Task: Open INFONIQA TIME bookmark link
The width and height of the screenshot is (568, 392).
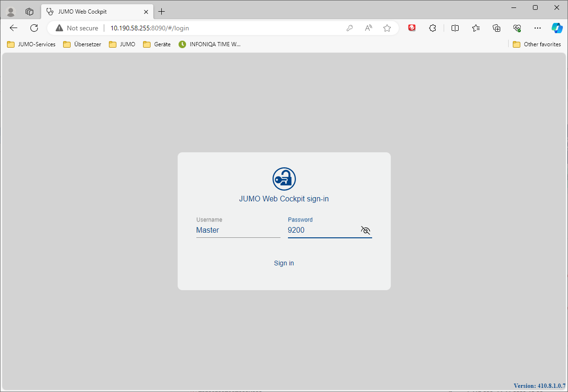Action: tap(210, 44)
